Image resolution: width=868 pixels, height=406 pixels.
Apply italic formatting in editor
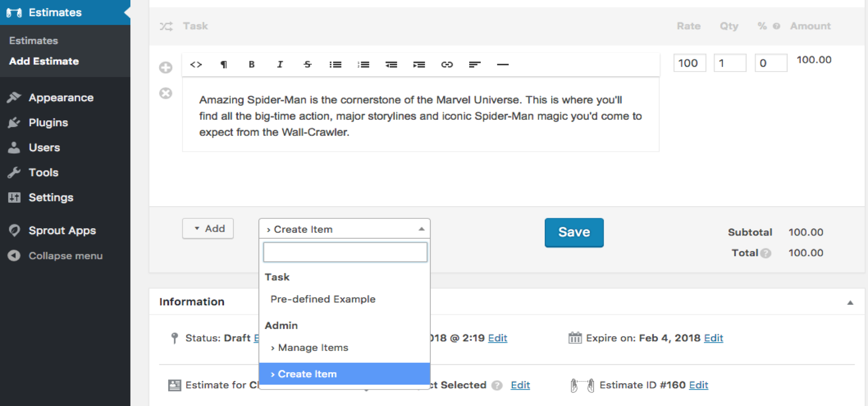click(280, 65)
